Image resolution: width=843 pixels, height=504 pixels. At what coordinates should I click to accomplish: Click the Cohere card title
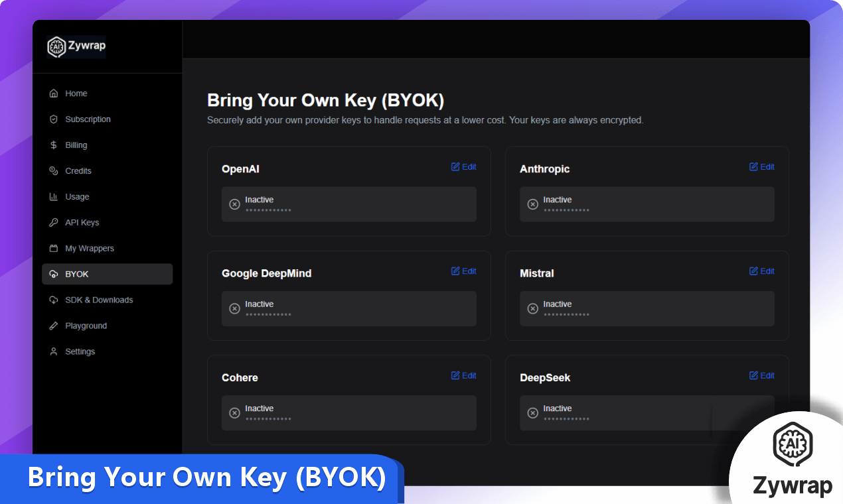point(240,378)
